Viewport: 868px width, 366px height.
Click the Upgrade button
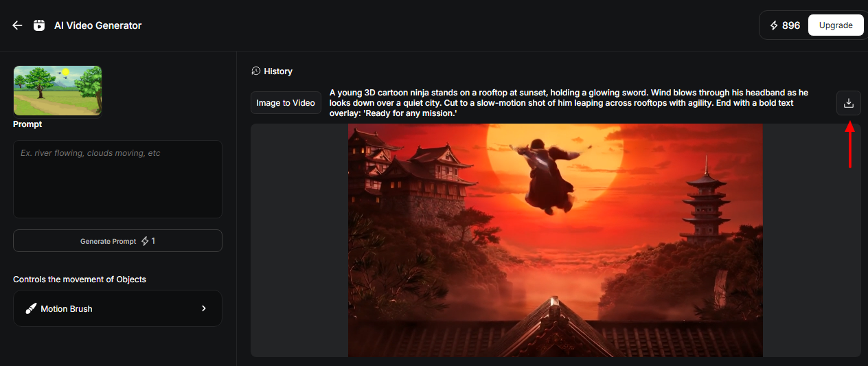pos(836,25)
